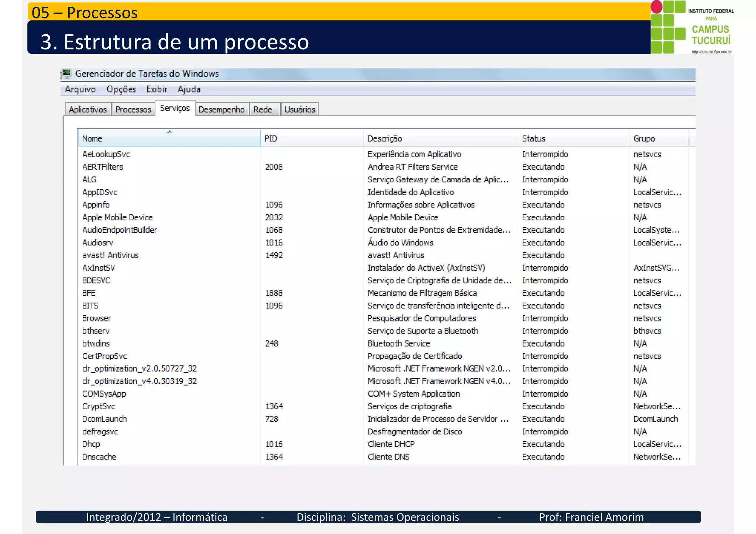Select the btwdins service
756x534 pixels.
point(96,343)
